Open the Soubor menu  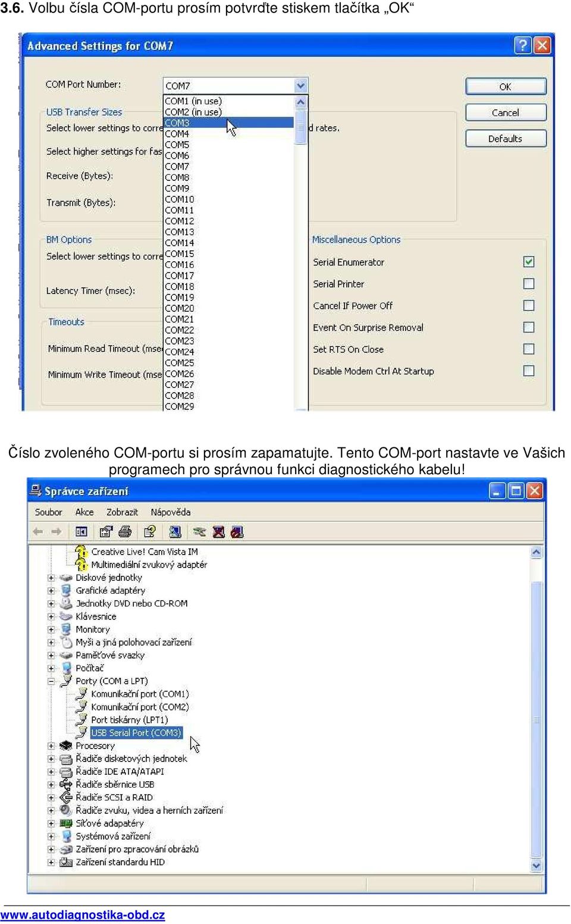pos(48,512)
